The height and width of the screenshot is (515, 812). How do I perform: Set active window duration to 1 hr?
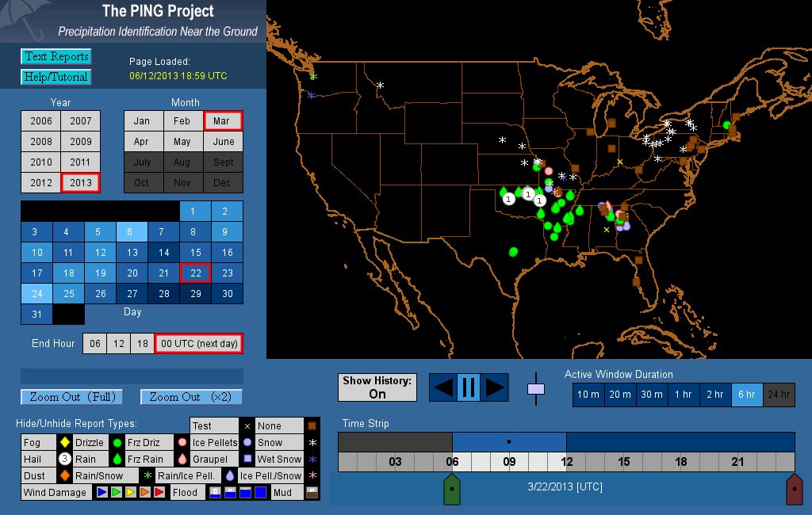point(684,395)
